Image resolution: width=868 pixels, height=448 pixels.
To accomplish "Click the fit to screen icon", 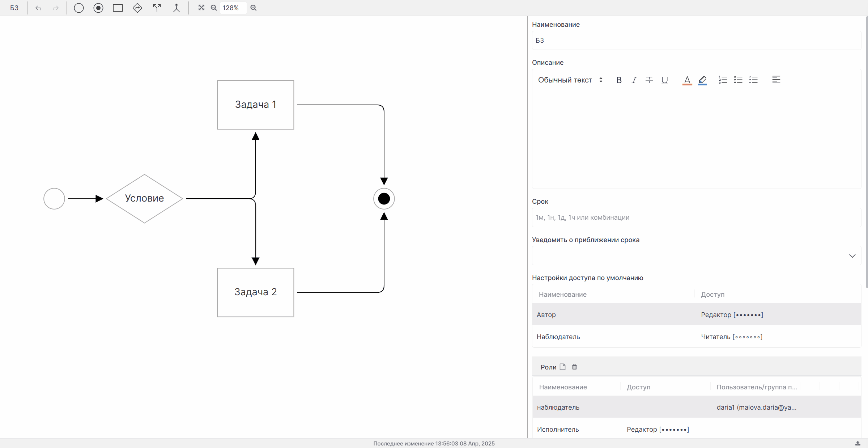I will pyautogui.click(x=201, y=8).
